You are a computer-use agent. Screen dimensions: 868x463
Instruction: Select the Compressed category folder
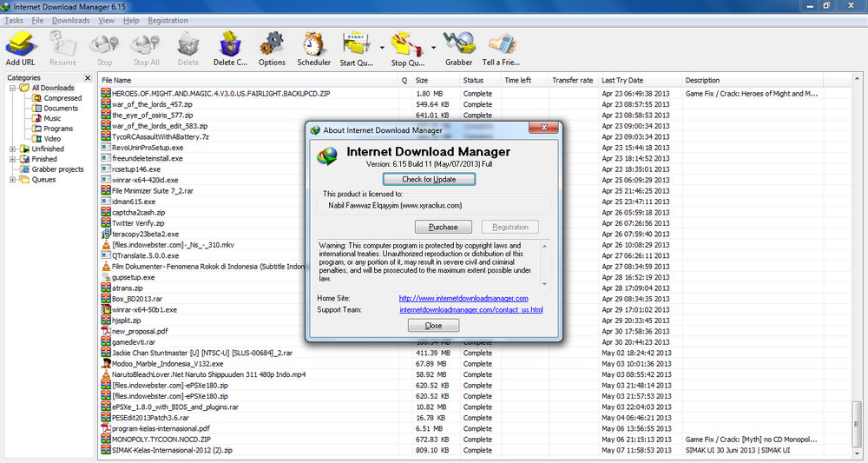(x=62, y=98)
